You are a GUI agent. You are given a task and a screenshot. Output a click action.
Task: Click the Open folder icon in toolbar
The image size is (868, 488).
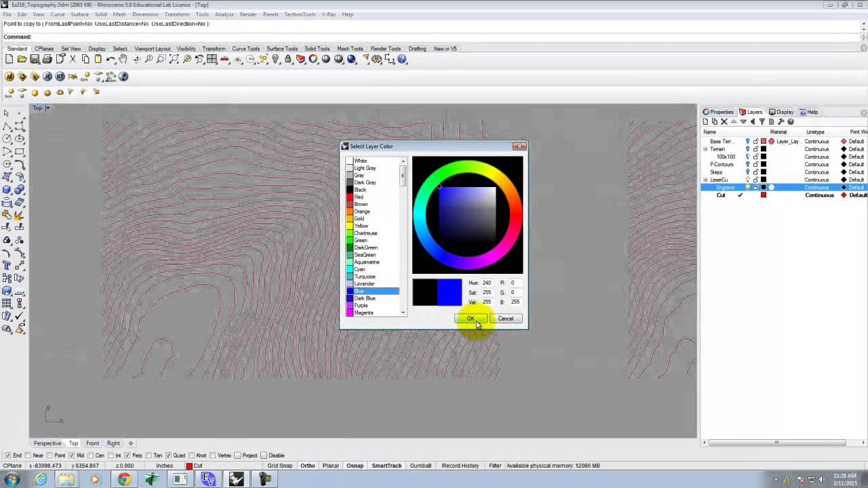pos(22,60)
